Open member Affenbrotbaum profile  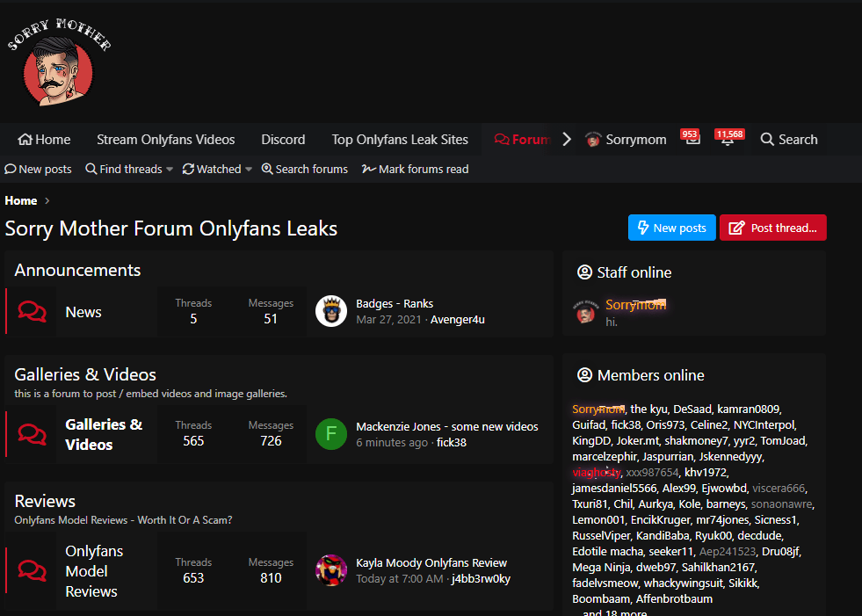coord(674,599)
